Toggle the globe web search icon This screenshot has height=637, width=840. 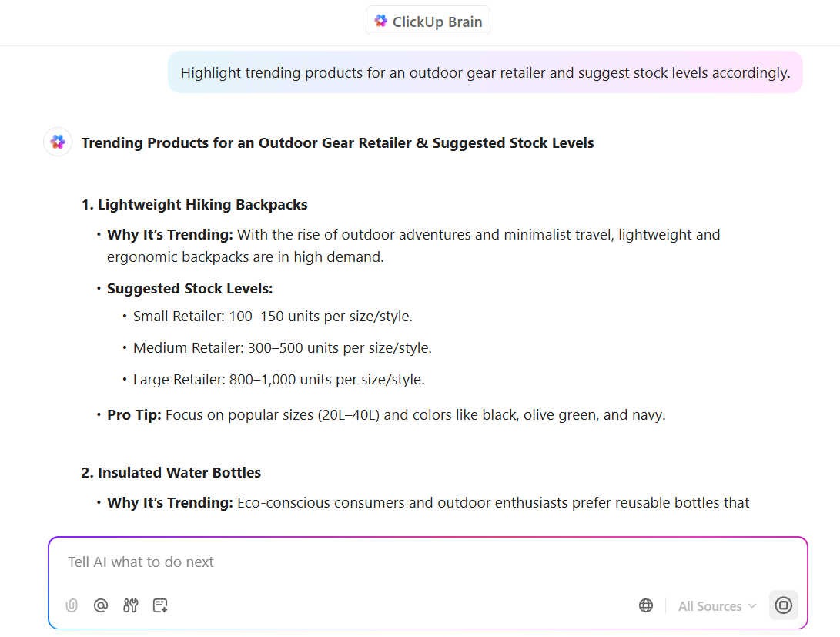coord(646,605)
